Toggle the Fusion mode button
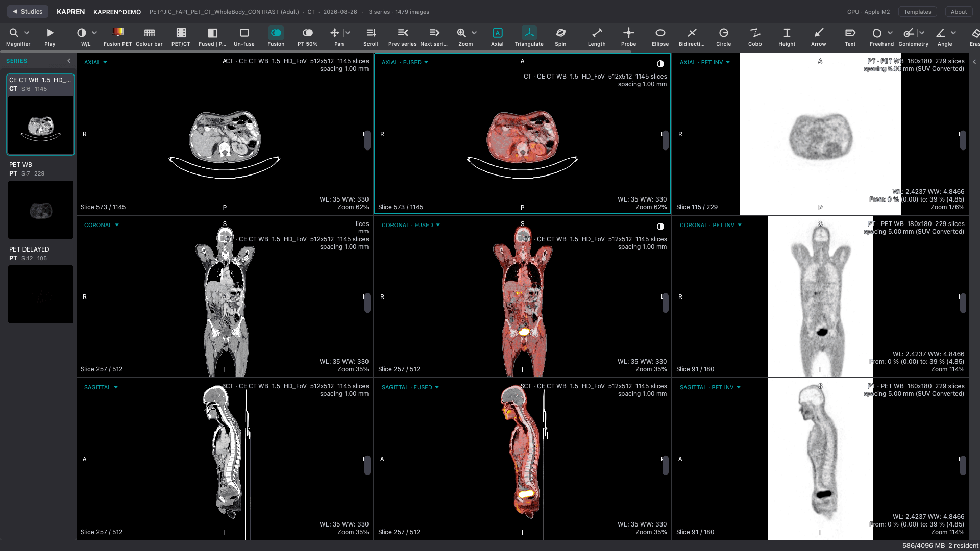The height and width of the screenshot is (551, 980). (276, 37)
